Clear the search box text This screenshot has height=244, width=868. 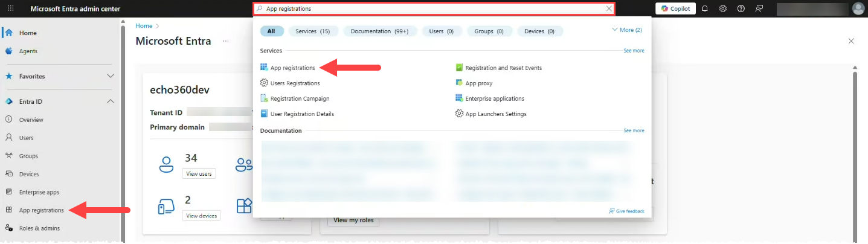click(609, 9)
